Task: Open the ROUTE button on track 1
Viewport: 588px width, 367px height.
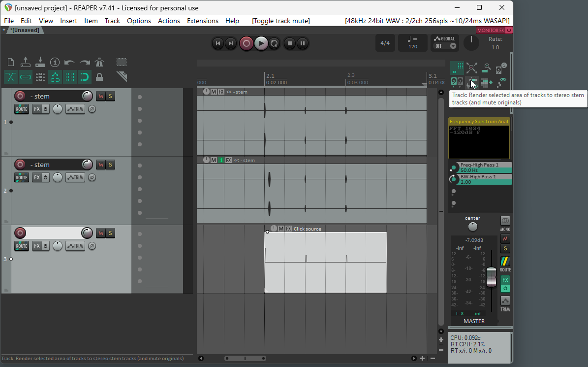Action: pyautogui.click(x=22, y=109)
